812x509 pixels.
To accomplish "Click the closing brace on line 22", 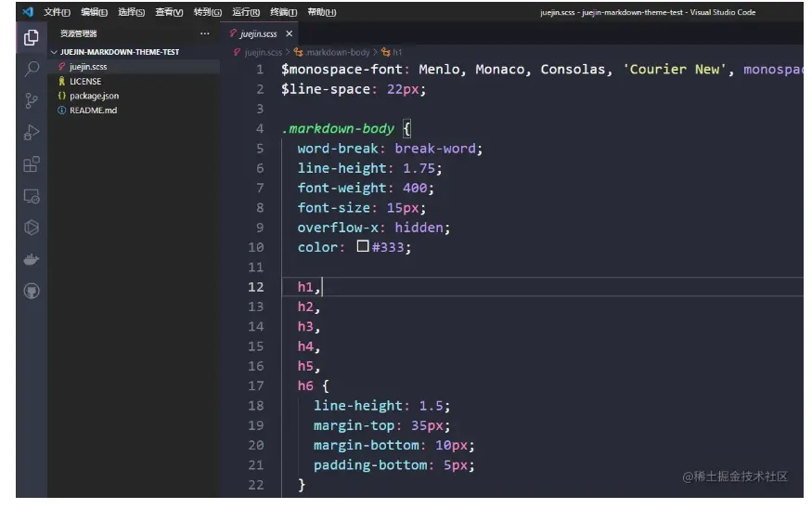I will click(302, 485).
